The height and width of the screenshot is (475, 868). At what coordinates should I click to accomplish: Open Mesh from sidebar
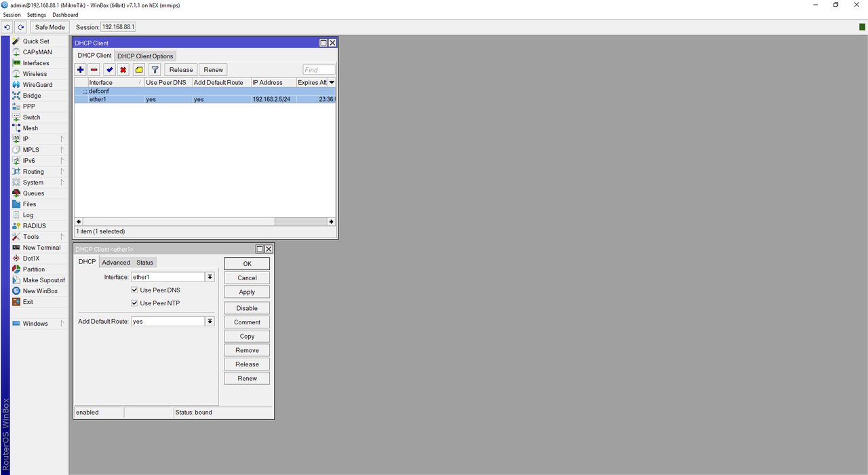click(31, 128)
